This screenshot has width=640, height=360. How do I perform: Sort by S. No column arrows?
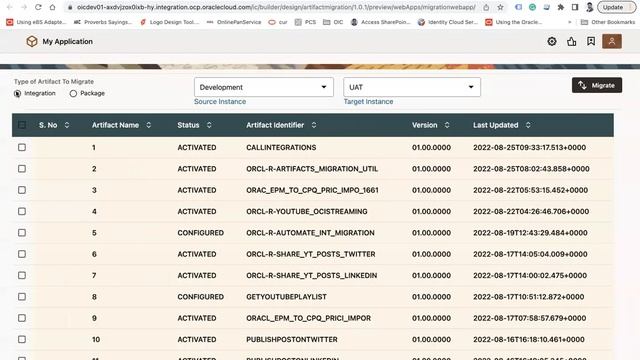[67, 125]
